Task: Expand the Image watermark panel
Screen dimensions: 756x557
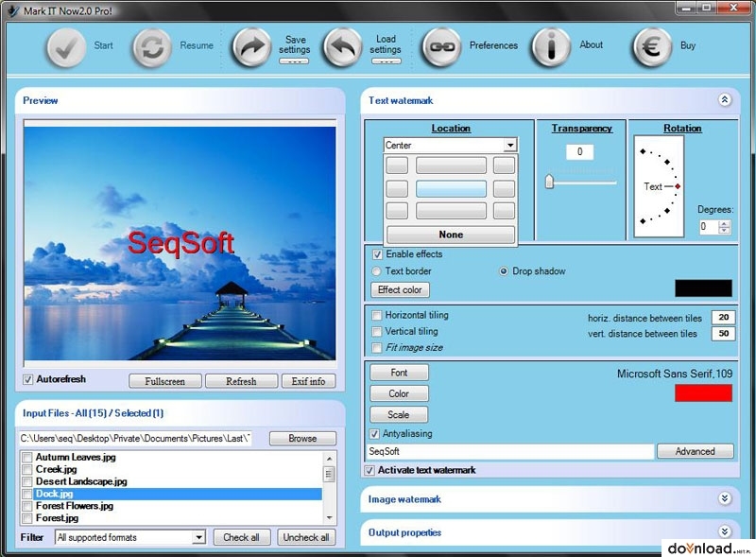Action: tap(724, 498)
